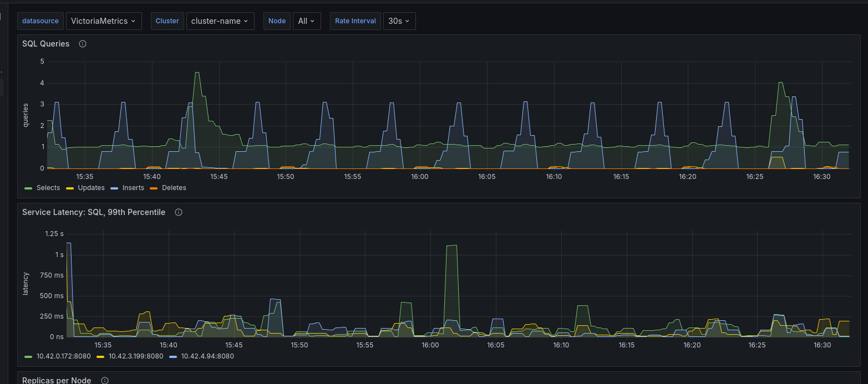Toggle the Inserts series in legend
Viewport: 868px width, 384px height.
[x=133, y=188]
